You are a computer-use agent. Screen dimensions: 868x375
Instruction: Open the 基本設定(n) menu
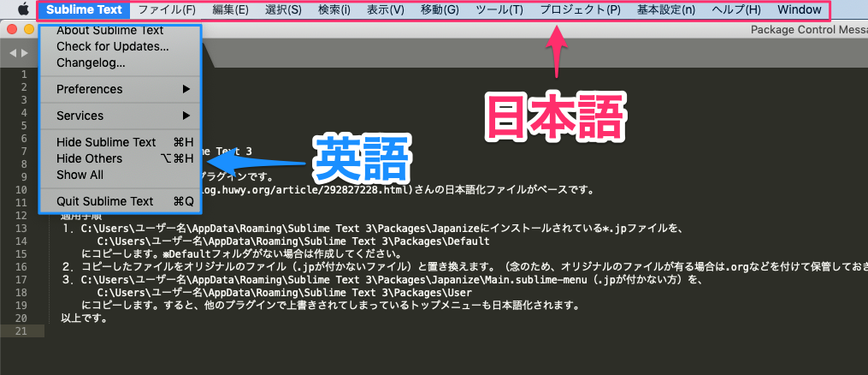coord(666,9)
